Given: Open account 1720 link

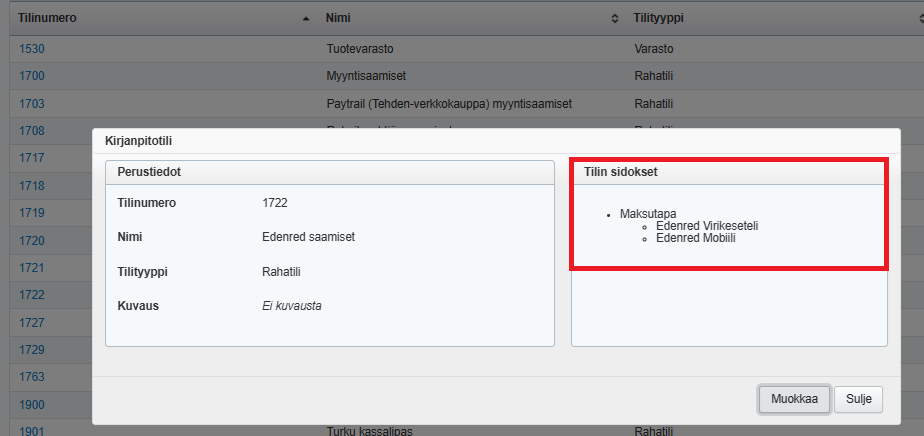Looking at the screenshot, I should tap(31, 241).
